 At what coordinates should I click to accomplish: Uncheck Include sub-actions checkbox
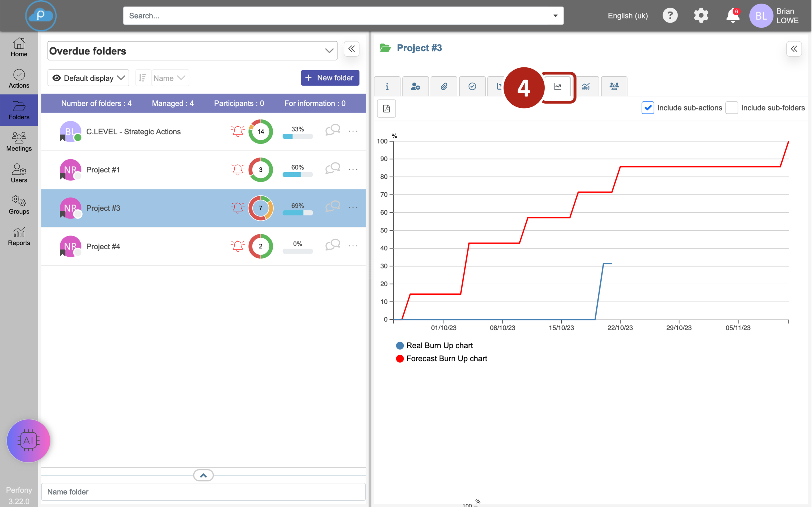648,108
